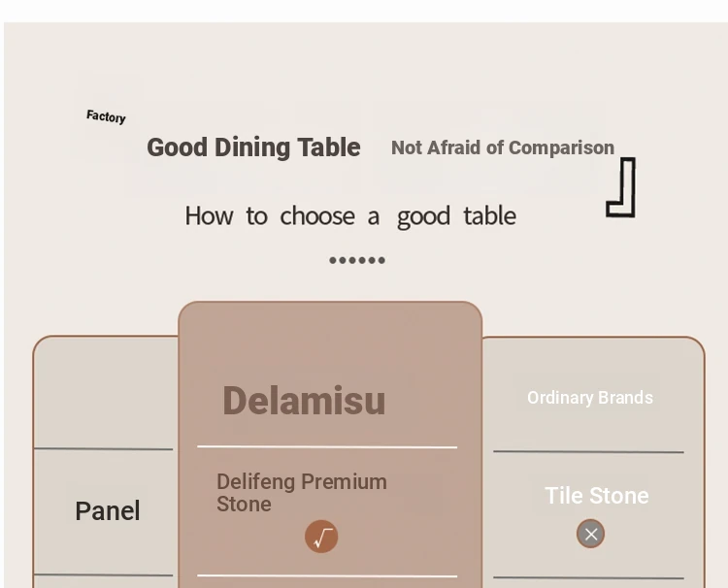Image resolution: width=728 pixels, height=588 pixels.
Task: Select the Tile Stone label
Action: pyautogui.click(x=596, y=496)
